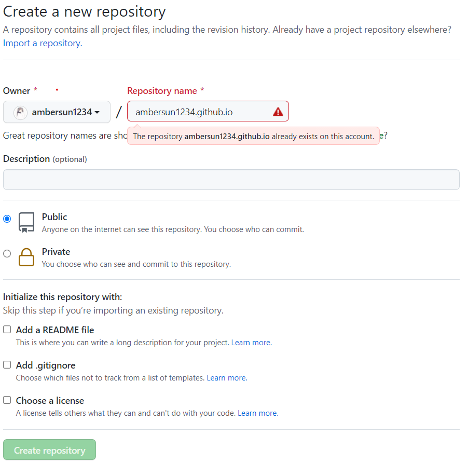Screen dimensions: 468x476
Task: Tick the Choose a license checkbox
Action: (x=7, y=400)
